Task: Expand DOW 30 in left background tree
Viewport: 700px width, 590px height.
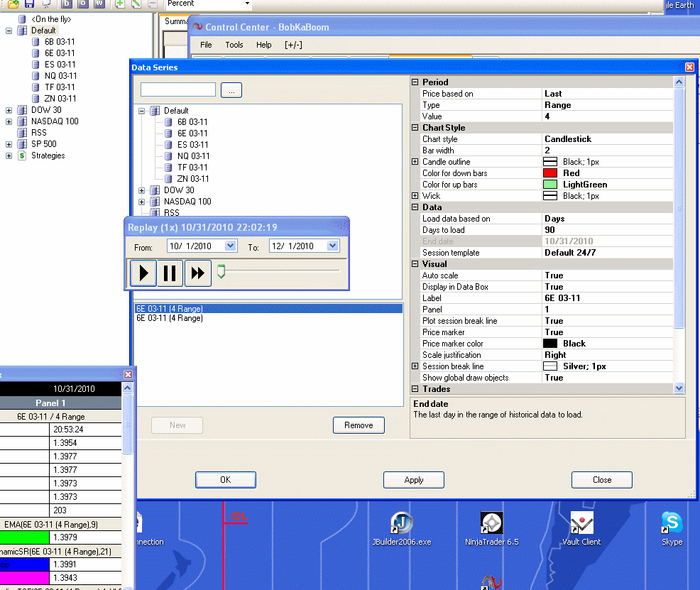Action: tap(9, 110)
